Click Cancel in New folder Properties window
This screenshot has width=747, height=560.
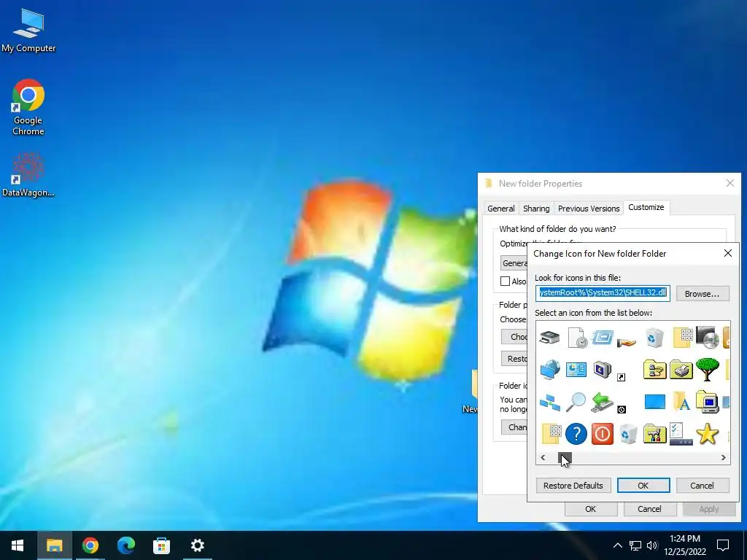pos(649,509)
